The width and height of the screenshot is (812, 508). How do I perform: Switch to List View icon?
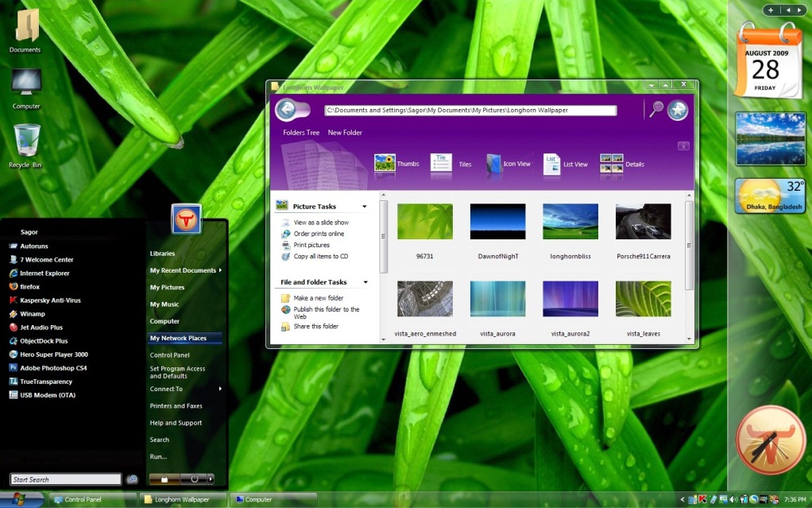point(551,164)
